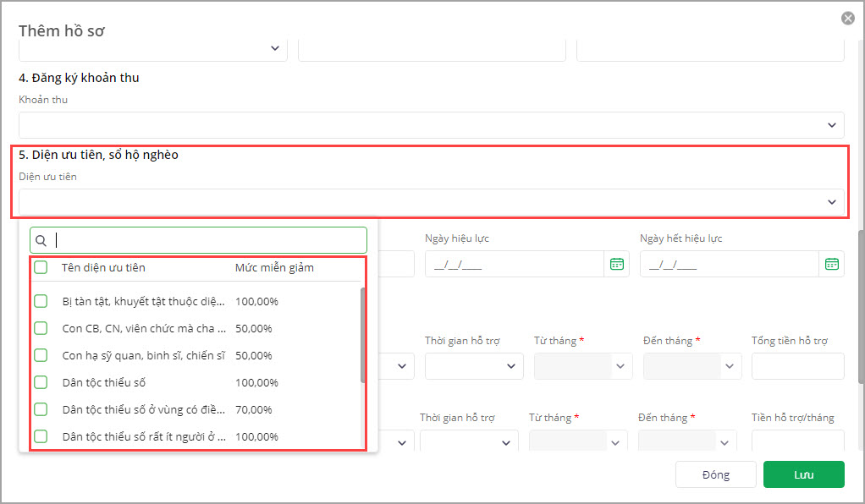Expand the Khoản thu dropdown

pos(831,125)
